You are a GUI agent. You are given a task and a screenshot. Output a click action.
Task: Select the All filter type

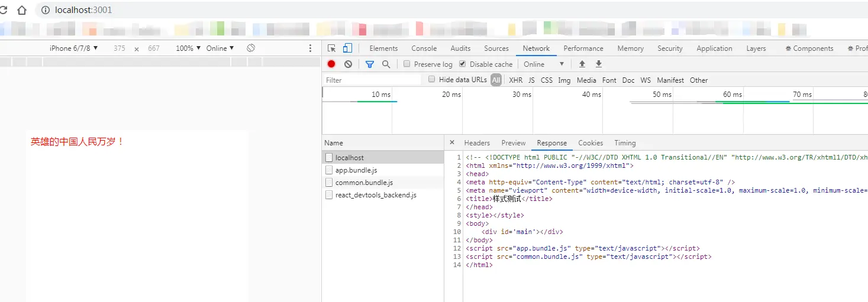click(x=496, y=80)
